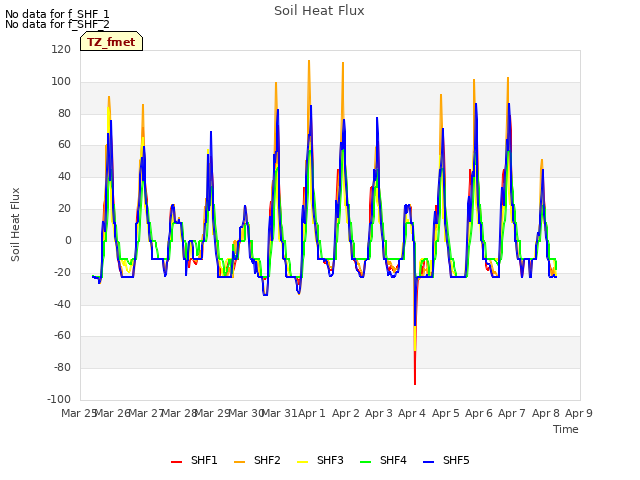Click the Soil Heat Flux chart title
The image size is (640, 480).
[319, 11]
